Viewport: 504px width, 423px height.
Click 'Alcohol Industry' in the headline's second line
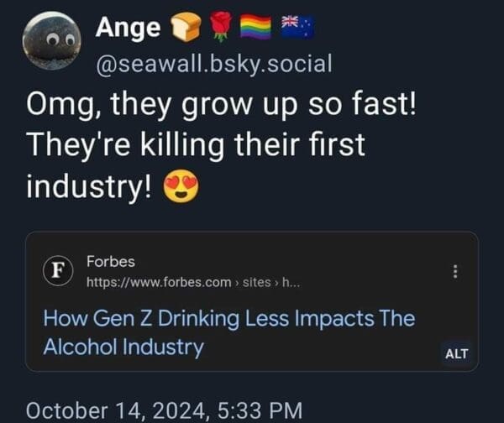[123, 347]
